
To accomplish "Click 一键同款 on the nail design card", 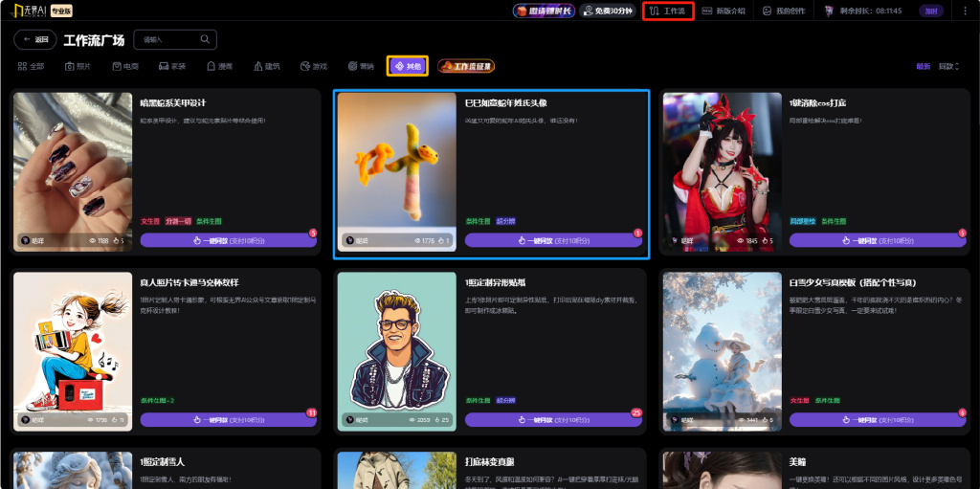I will 228,240.
